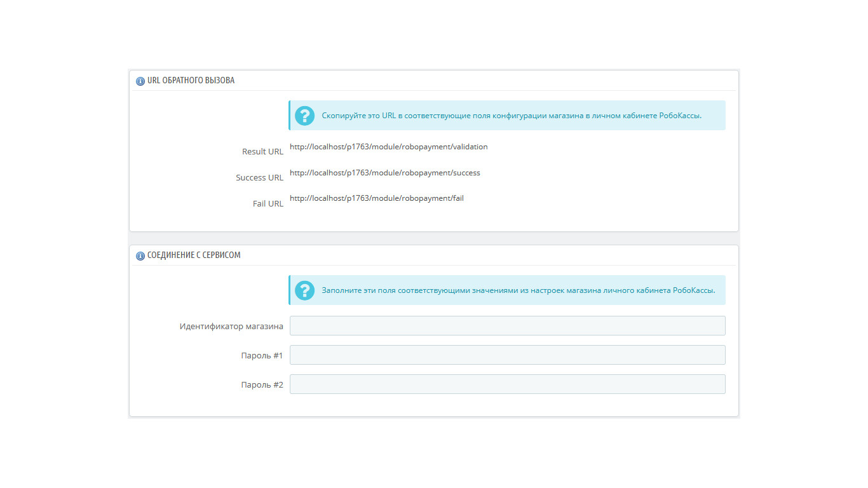Click the Пароль #1 label text
This screenshot has width=868, height=488.
coord(262,356)
